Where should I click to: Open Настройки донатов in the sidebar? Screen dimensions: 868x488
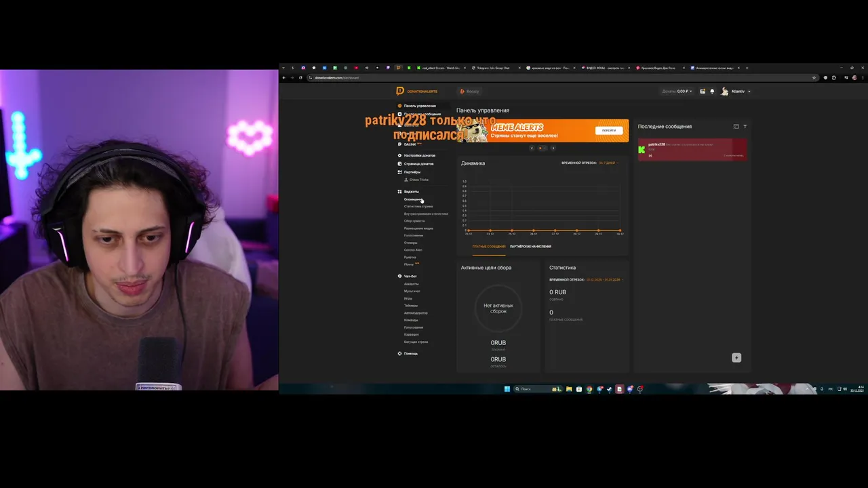pyautogui.click(x=416, y=155)
